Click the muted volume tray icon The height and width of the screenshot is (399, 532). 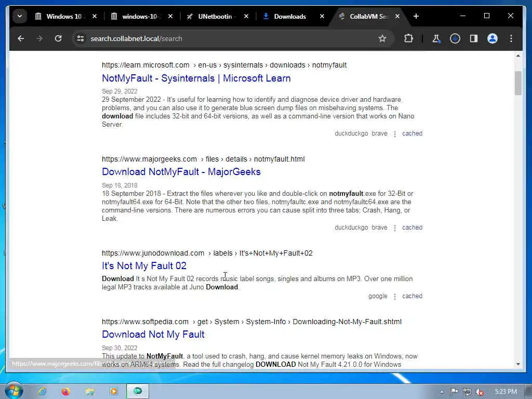[480, 392]
